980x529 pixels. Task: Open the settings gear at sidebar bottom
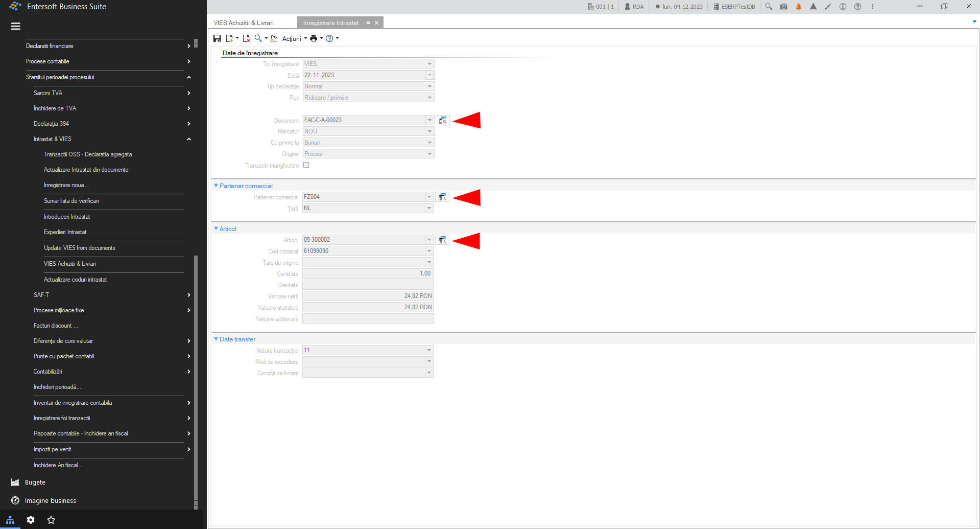tap(31, 520)
